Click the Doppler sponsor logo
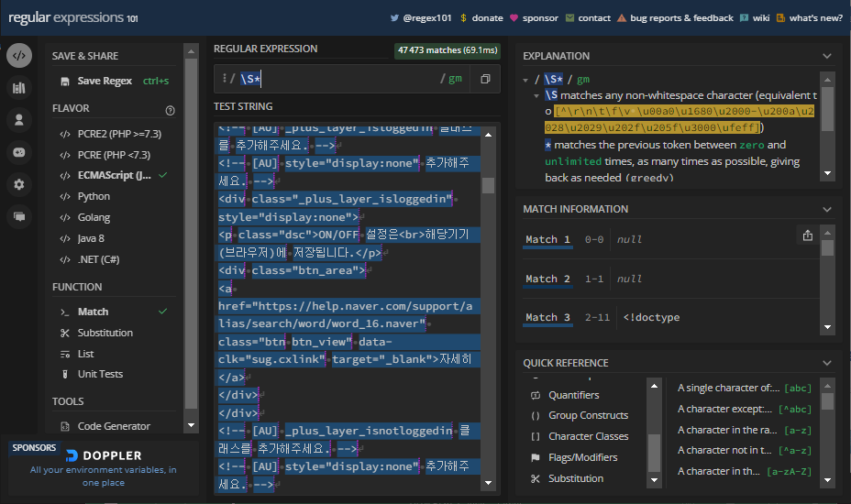 [x=104, y=455]
